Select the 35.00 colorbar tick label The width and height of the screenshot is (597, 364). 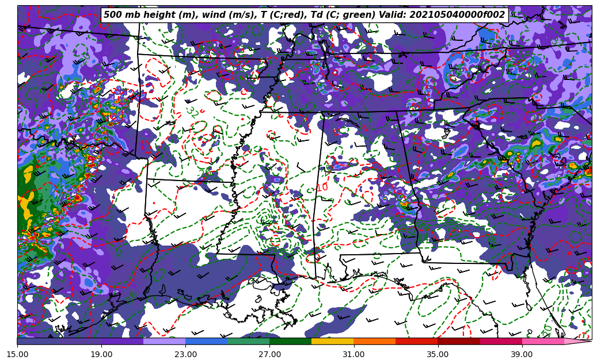coord(438,354)
